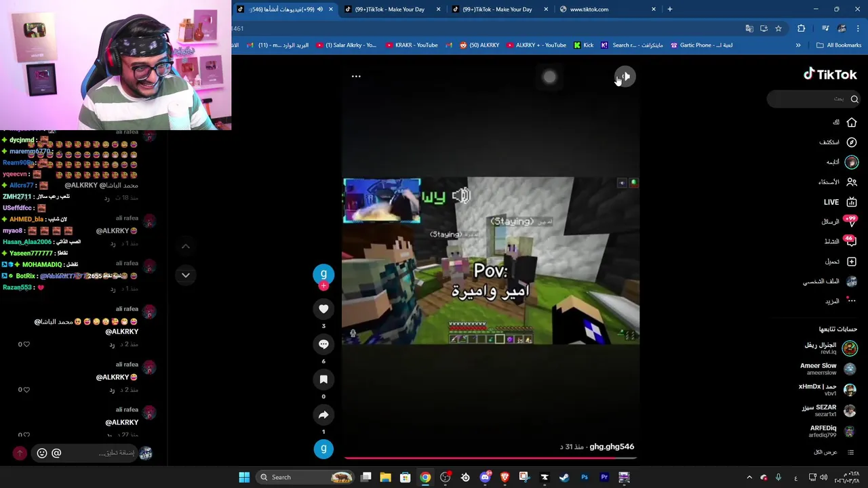
Task: Click the Upload plus icon in sidebar
Action: (852, 262)
